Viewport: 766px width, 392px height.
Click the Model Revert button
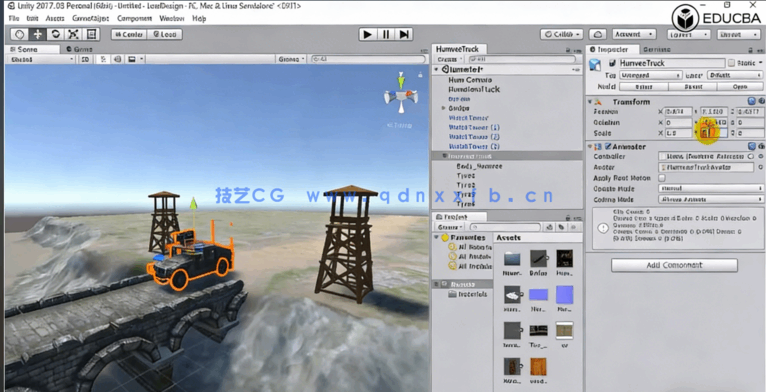click(x=692, y=87)
